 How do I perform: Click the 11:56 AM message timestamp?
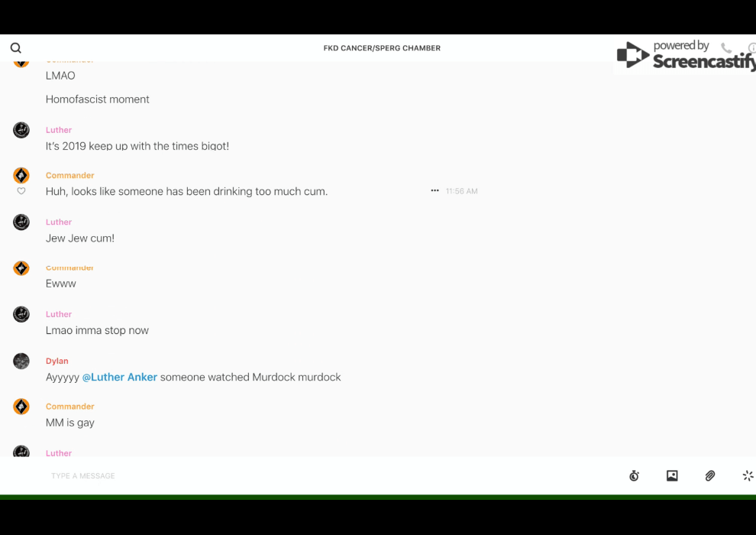pyautogui.click(x=461, y=191)
